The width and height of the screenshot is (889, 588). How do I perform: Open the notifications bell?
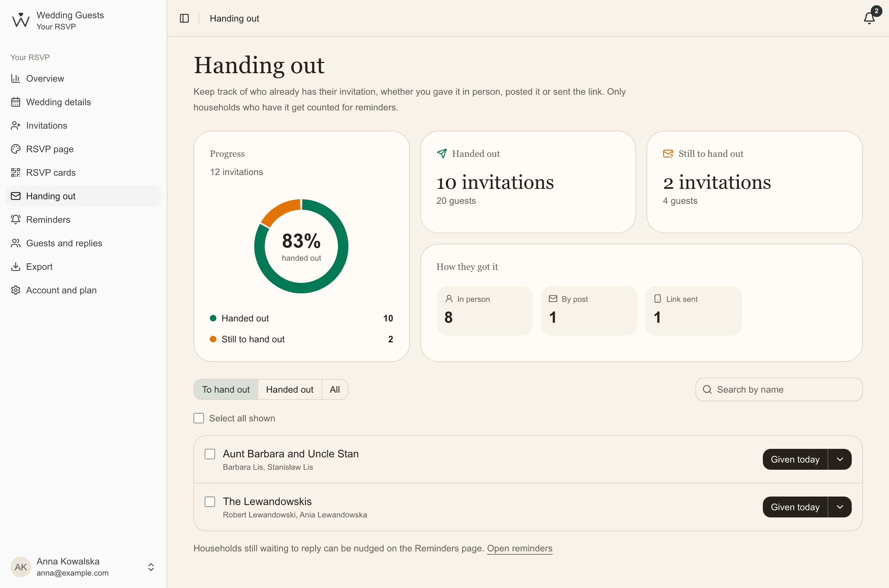pos(869,18)
